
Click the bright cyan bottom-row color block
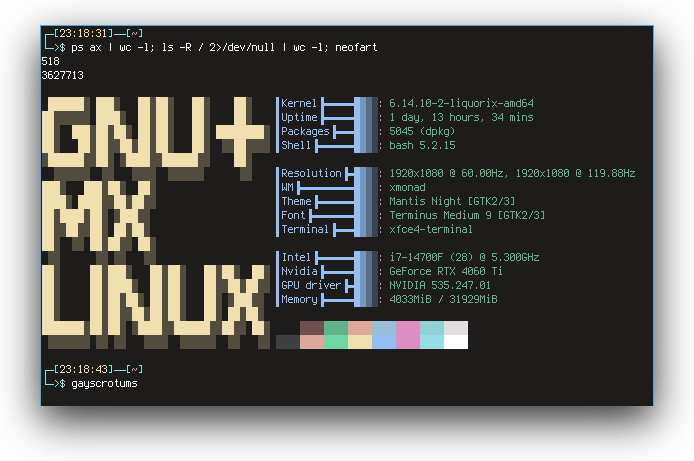click(x=432, y=342)
